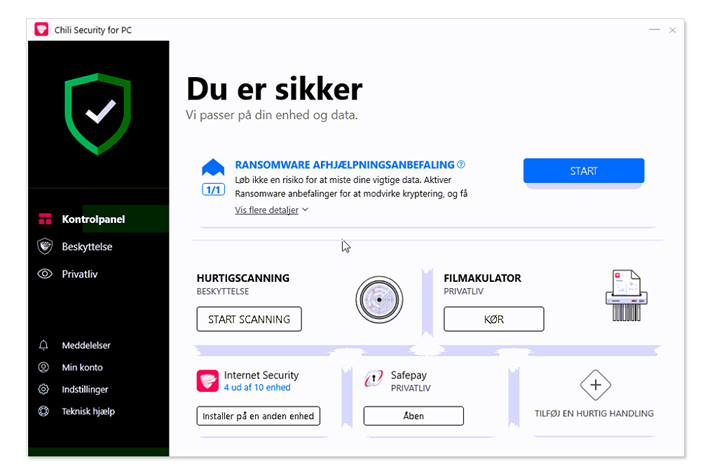Open Meddelelser notifications
This screenshot has width=713, height=476.
(86, 345)
